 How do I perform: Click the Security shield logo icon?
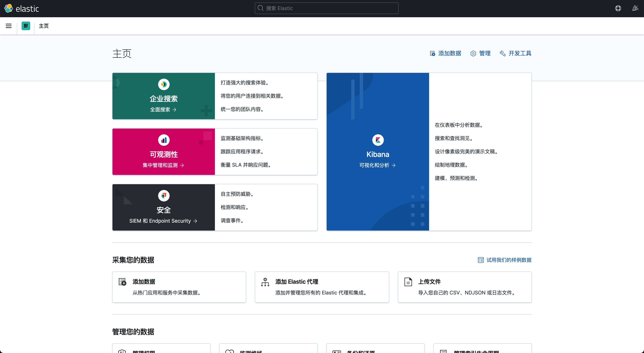164,196
